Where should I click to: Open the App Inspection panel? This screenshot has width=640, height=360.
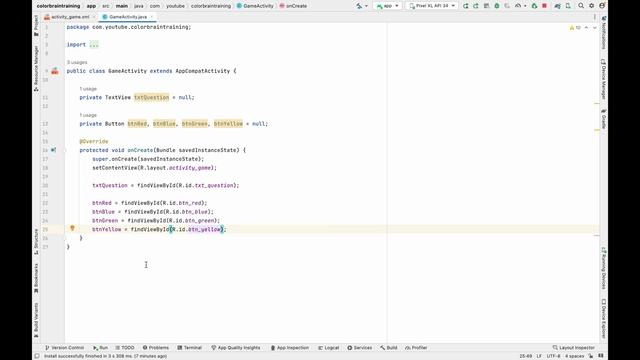coord(290,348)
